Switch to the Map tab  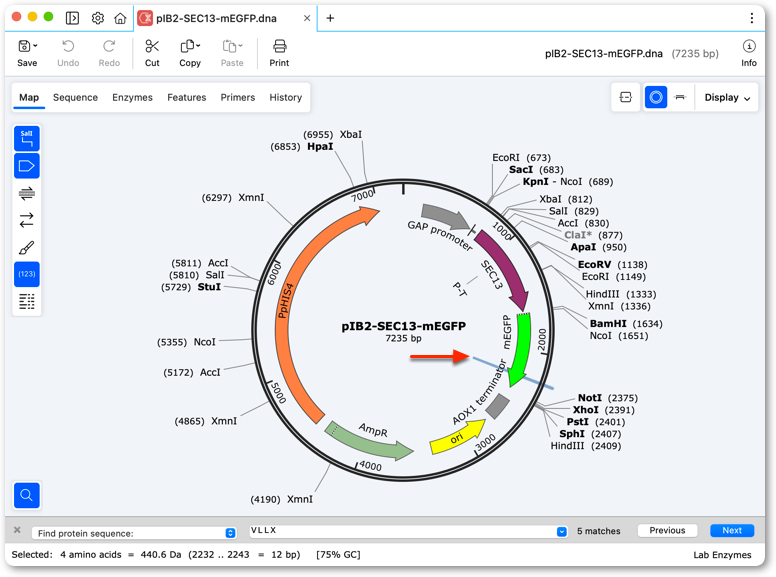[29, 97]
